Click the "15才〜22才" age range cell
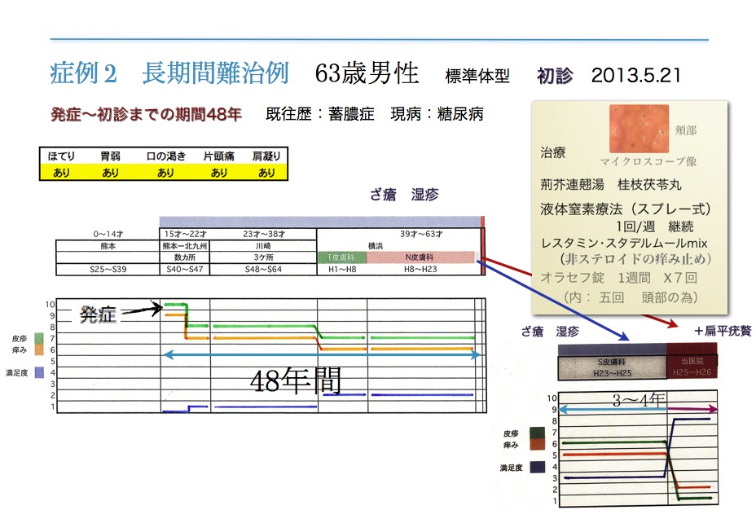This screenshot has height=532, width=756. point(185,234)
